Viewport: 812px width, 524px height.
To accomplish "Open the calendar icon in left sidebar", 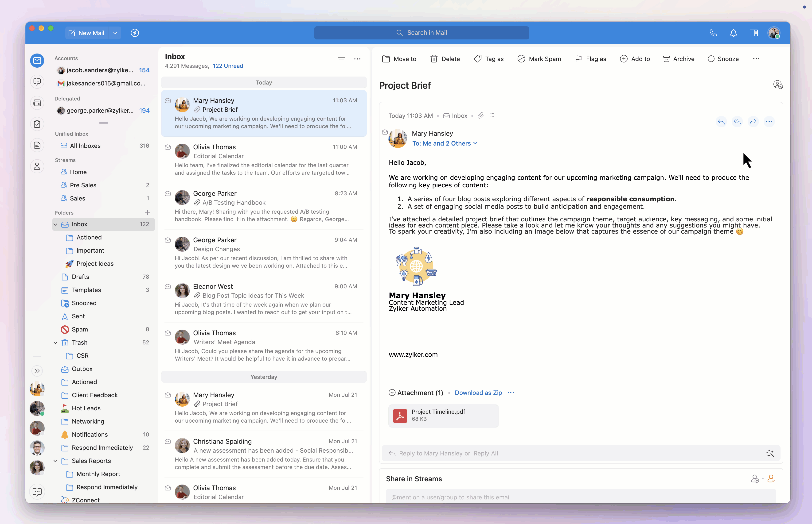I will (x=37, y=103).
